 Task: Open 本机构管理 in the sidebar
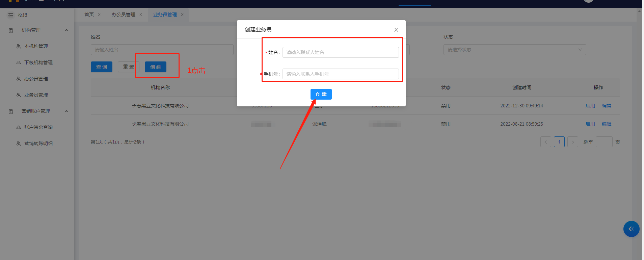tap(36, 46)
